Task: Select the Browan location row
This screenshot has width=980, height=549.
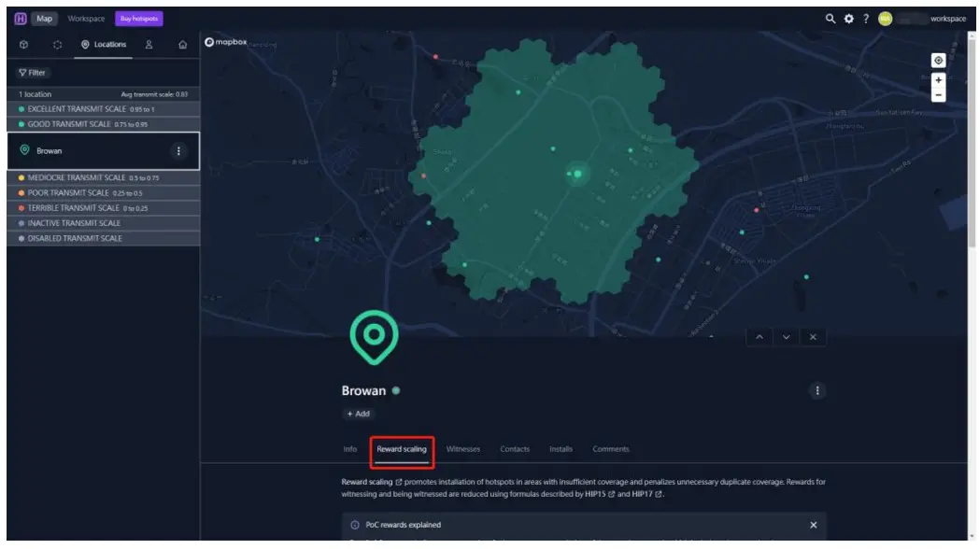Action: (103, 150)
